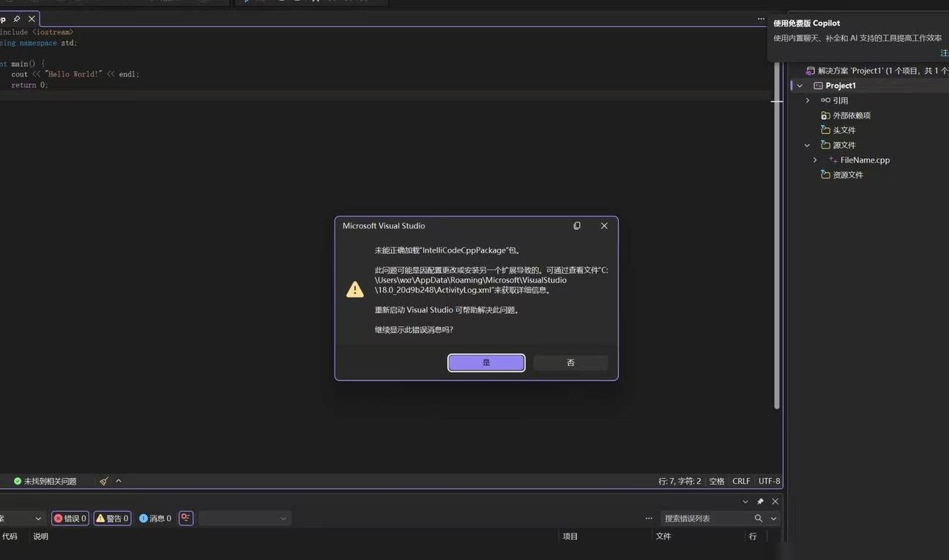949x560 pixels.
Task: Click the Project1 project icon
Action: click(818, 86)
